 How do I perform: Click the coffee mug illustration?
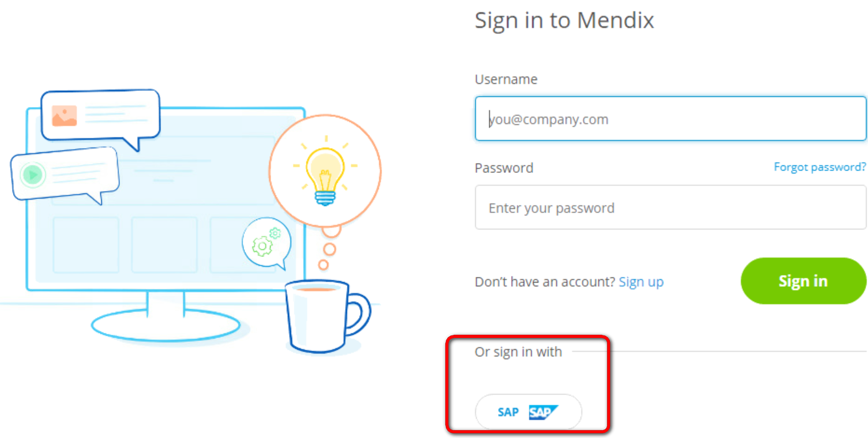(326, 316)
